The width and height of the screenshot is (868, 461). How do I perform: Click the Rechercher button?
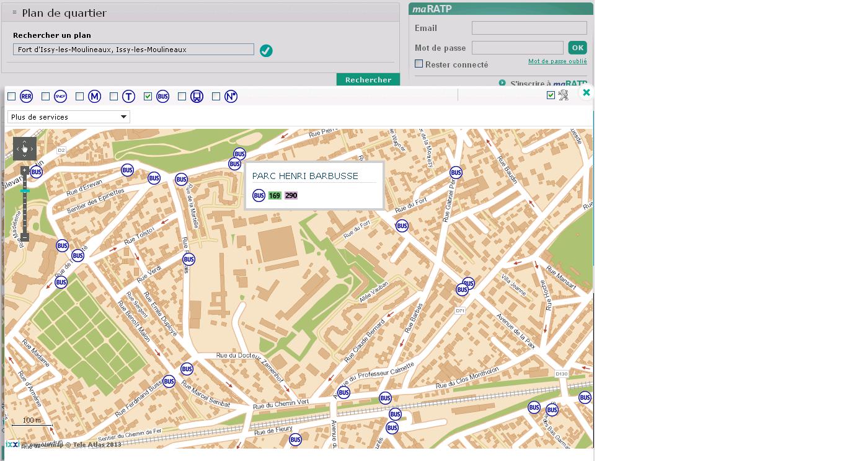[x=368, y=80]
